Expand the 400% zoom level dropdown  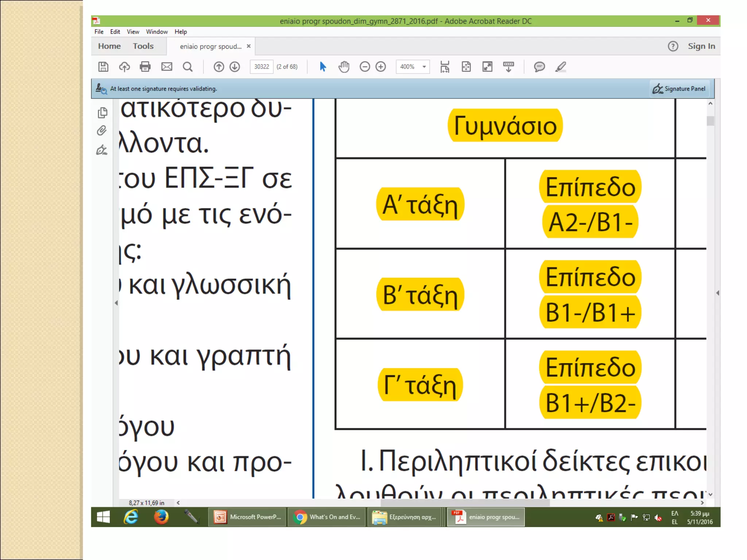(424, 67)
